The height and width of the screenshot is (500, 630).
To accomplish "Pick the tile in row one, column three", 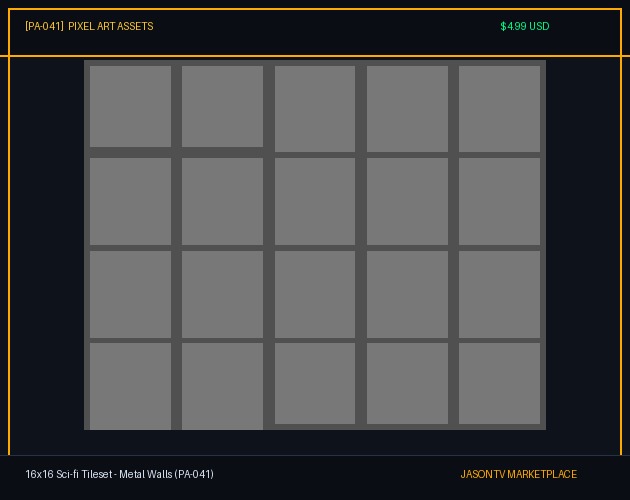I will click(315, 109).
